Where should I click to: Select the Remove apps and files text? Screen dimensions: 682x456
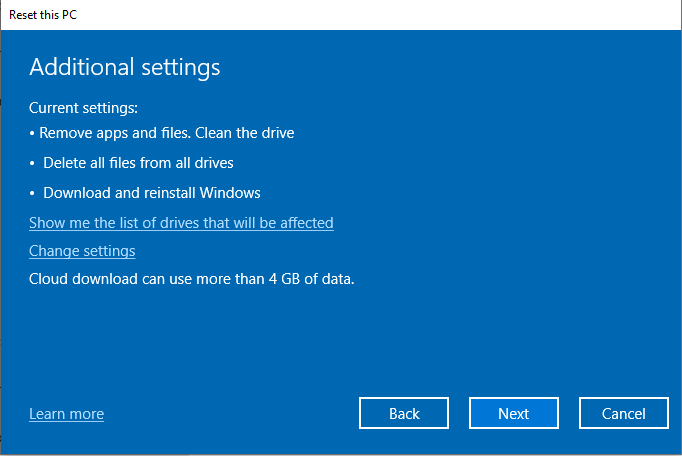coord(115,133)
